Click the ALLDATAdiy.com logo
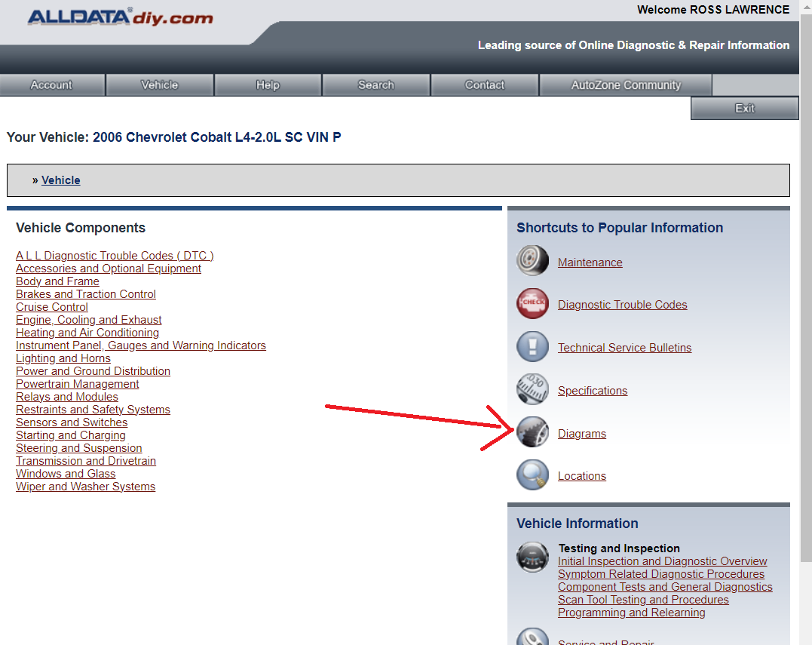The image size is (812, 645). [x=120, y=17]
